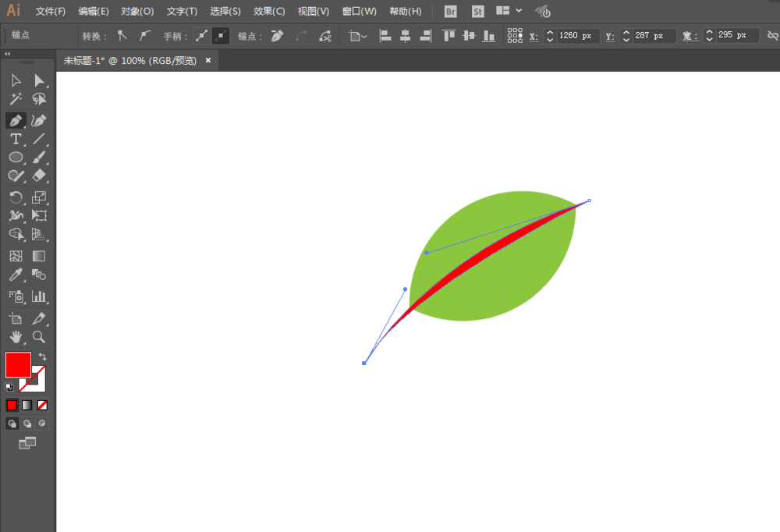
Task: Select the Selection tool (black arrow)
Action: 16,80
